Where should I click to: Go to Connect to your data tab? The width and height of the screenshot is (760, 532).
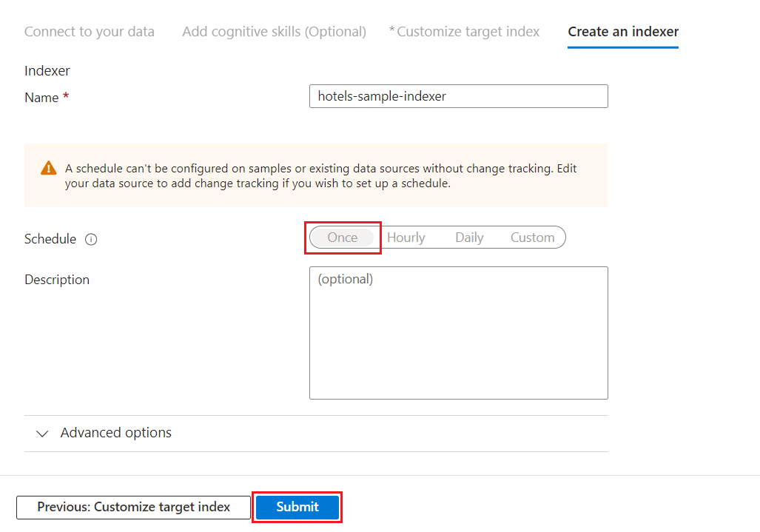(90, 32)
